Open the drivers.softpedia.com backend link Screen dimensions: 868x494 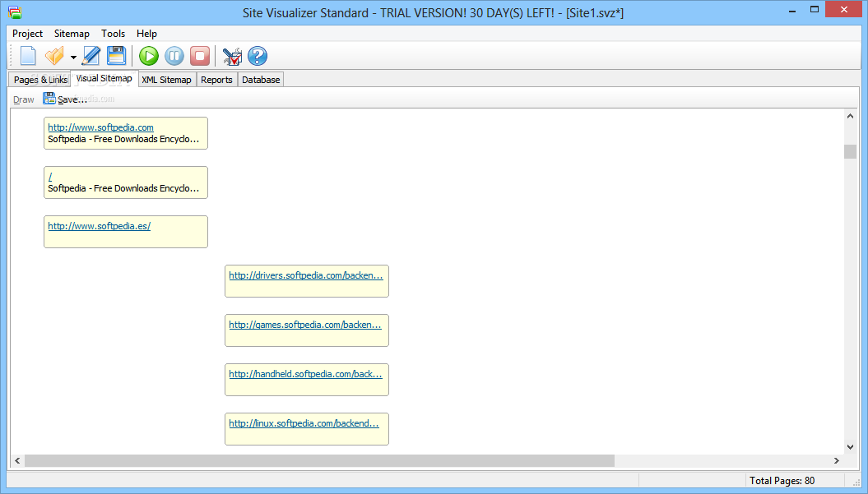pos(305,275)
